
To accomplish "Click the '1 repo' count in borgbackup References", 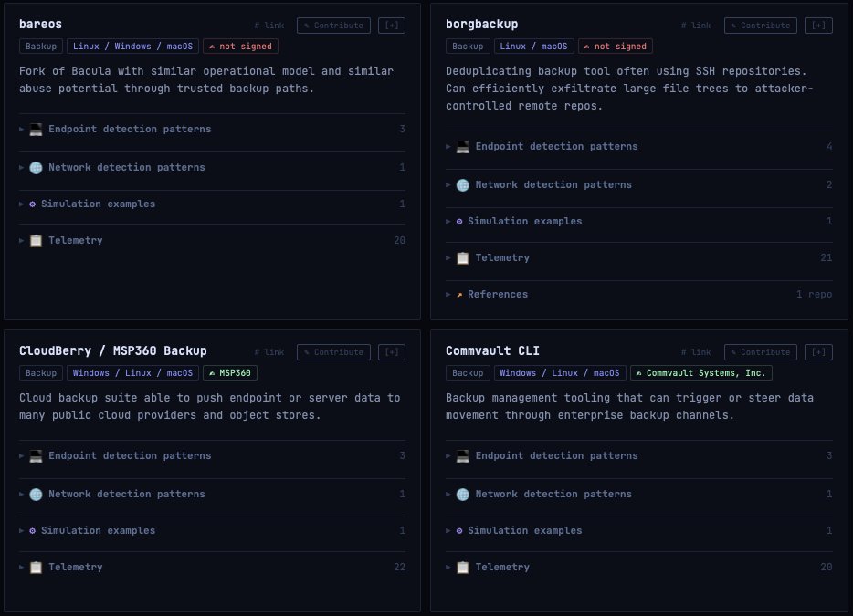I will pos(814,294).
